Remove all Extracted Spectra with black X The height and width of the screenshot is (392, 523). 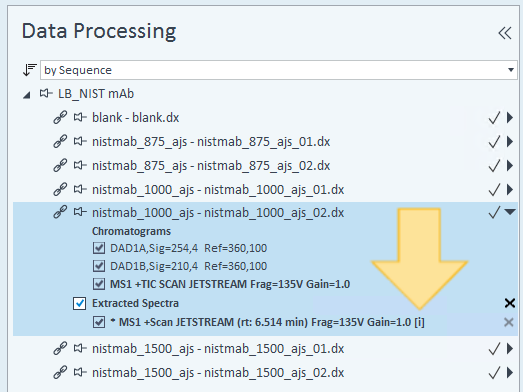509,303
